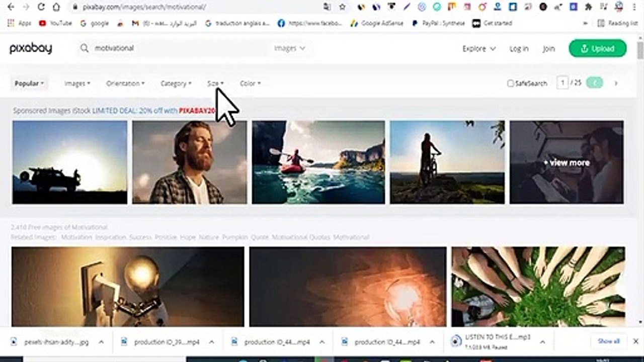Screen dimensions: 644x362
Task: Open the circle of feet image
Action: pos(538,287)
